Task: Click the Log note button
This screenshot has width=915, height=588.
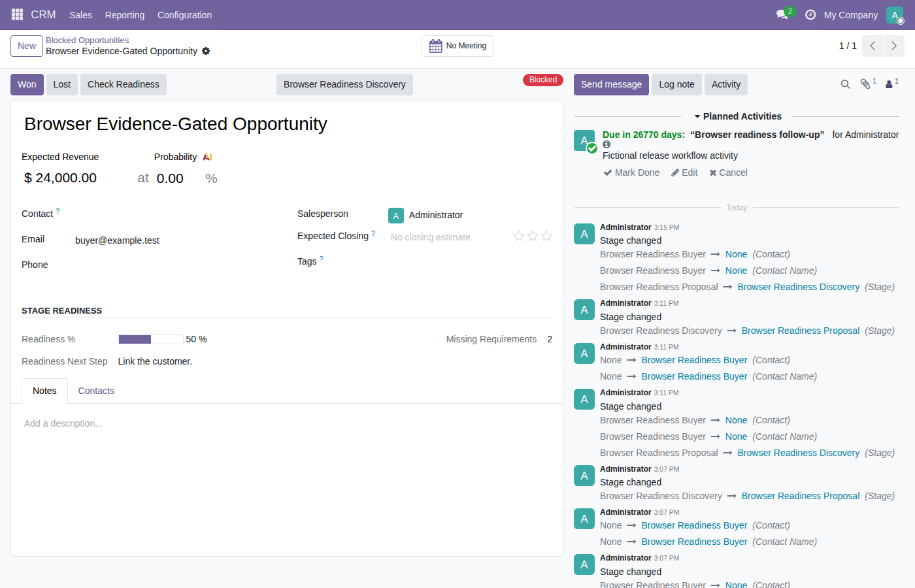Action: pyautogui.click(x=676, y=84)
